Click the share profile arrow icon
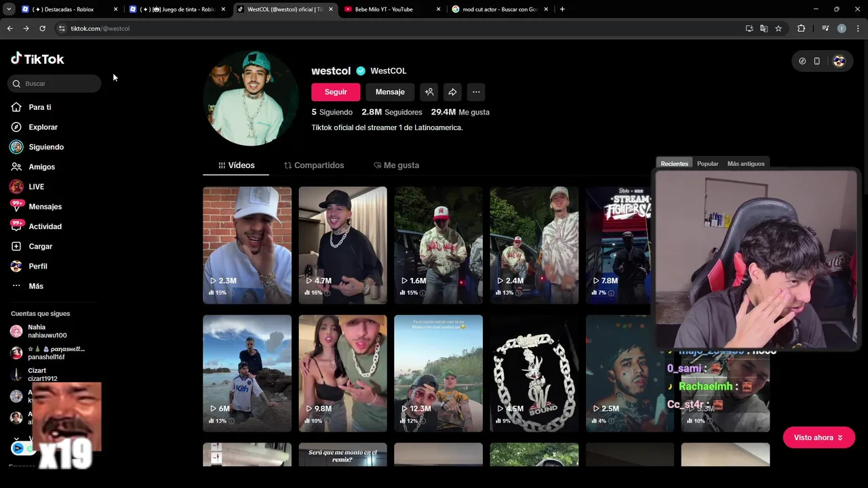 (452, 92)
